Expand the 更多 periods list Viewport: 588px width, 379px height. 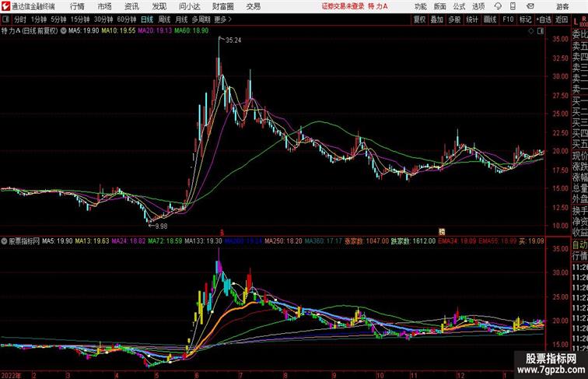coord(223,19)
